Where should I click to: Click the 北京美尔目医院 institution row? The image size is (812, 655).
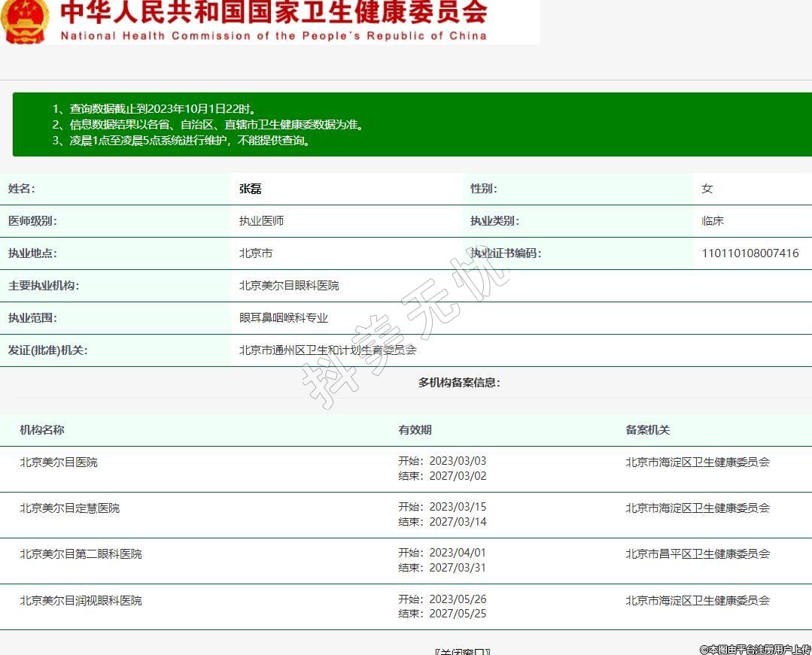click(x=59, y=462)
